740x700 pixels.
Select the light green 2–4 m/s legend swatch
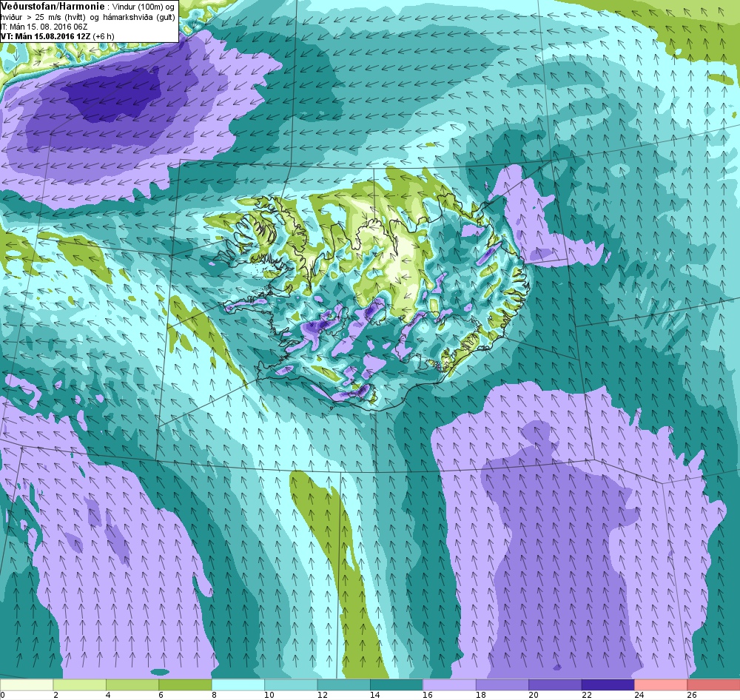pyautogui.click(x=79, y=685)
